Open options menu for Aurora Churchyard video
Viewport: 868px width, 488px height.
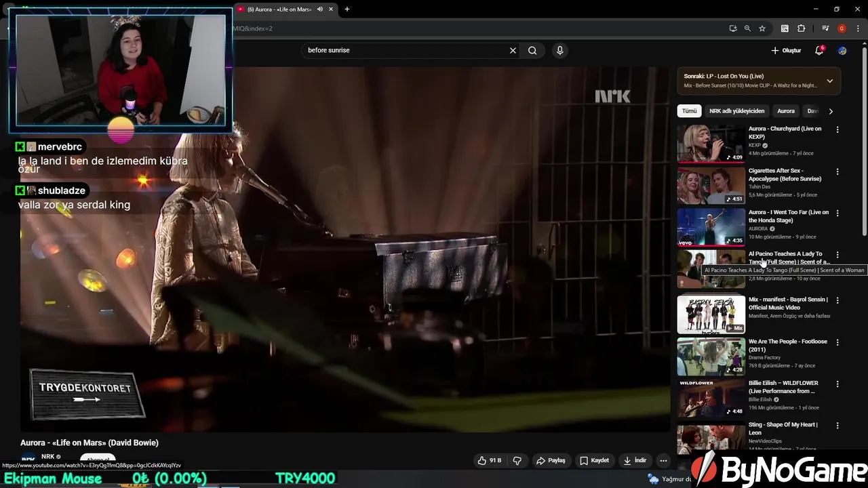(x=837, y=129)
